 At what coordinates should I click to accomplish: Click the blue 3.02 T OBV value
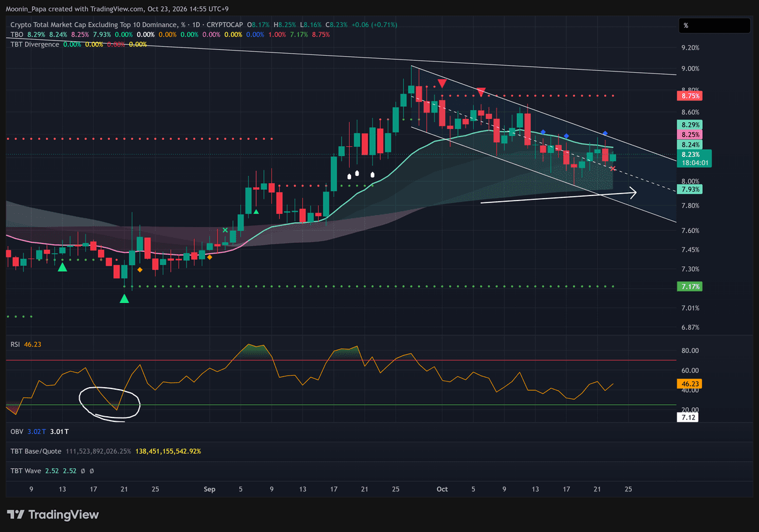35,431
